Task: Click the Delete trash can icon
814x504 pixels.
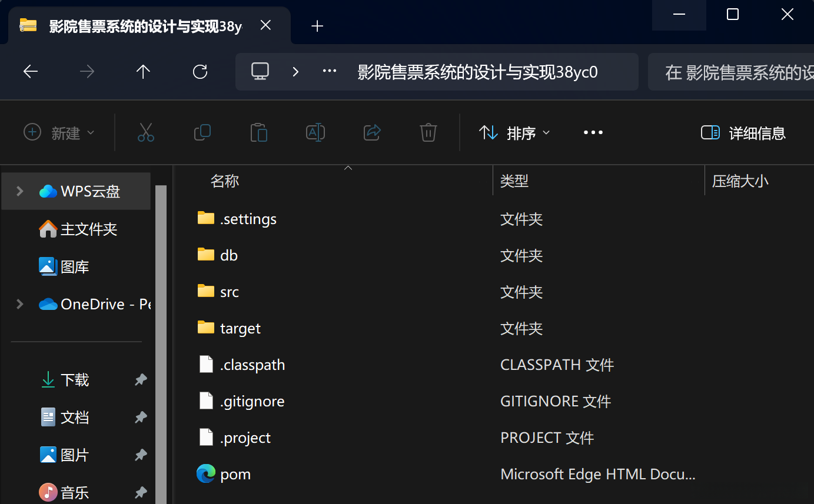Action: pyautogui.click(x=428, y=132)
